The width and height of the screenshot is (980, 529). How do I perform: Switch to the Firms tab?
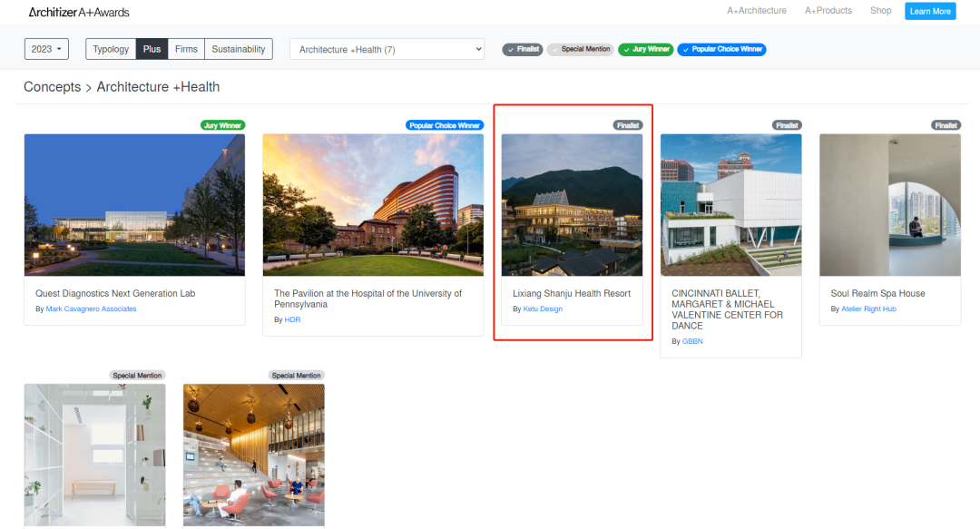186,49
